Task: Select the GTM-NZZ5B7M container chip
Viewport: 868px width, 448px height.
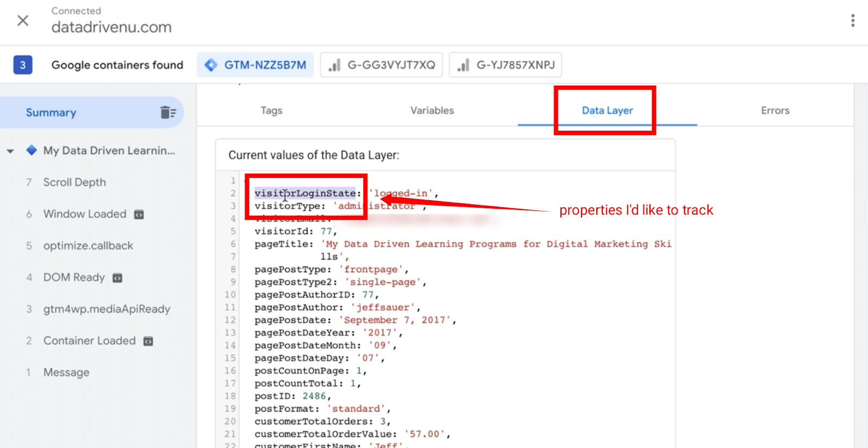Action: [255, 65]
